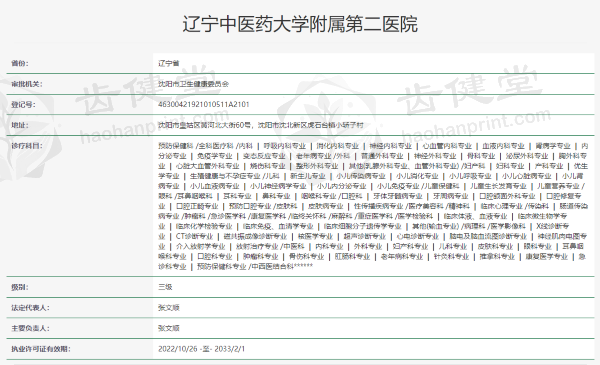The image size is (600, 365).
Task: Select 小儿内分泌专业 entry
Action: click(x=341, y=186)
